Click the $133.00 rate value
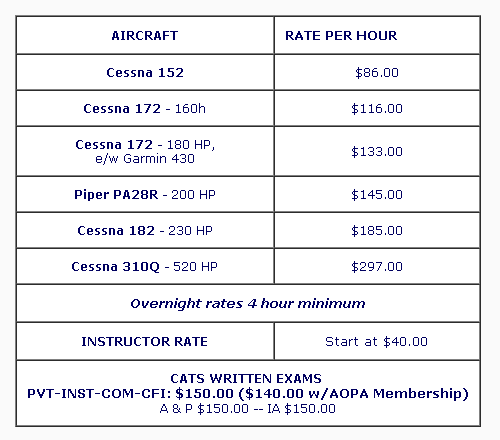This screenshot has height=440, width=500. point(377,151)
